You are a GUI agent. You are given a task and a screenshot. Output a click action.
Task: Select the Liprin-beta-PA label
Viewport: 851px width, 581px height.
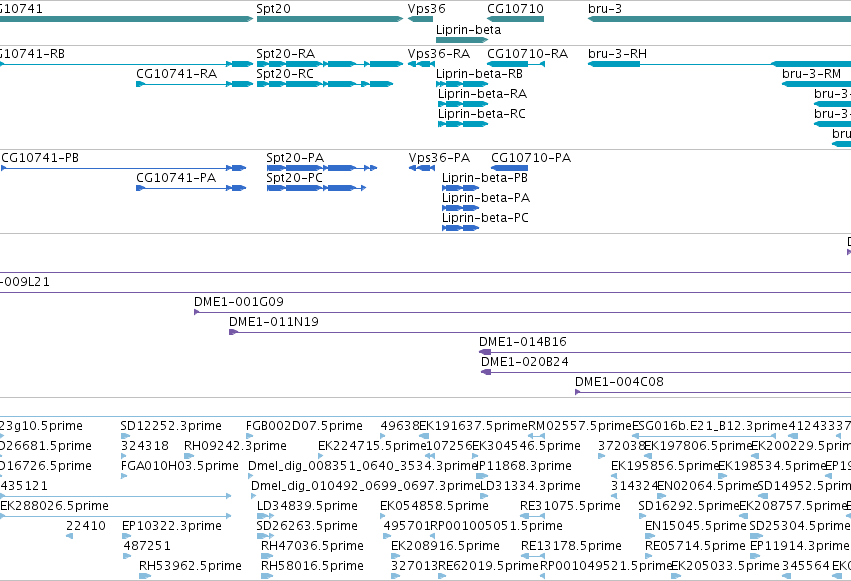[486, 198]
